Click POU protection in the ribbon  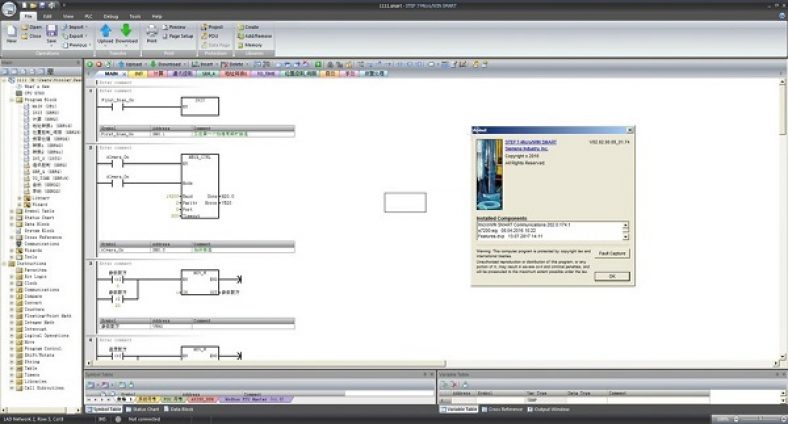(210, 36)
